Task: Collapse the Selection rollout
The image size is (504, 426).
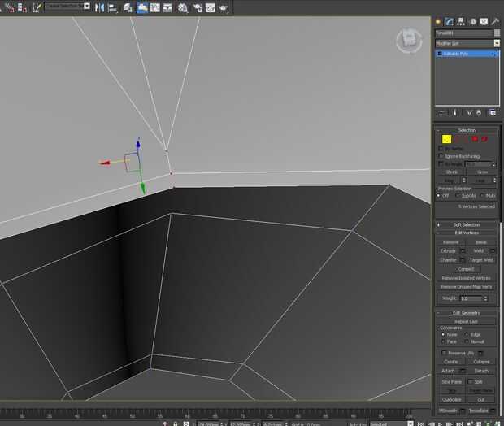Action: (467, 130)
